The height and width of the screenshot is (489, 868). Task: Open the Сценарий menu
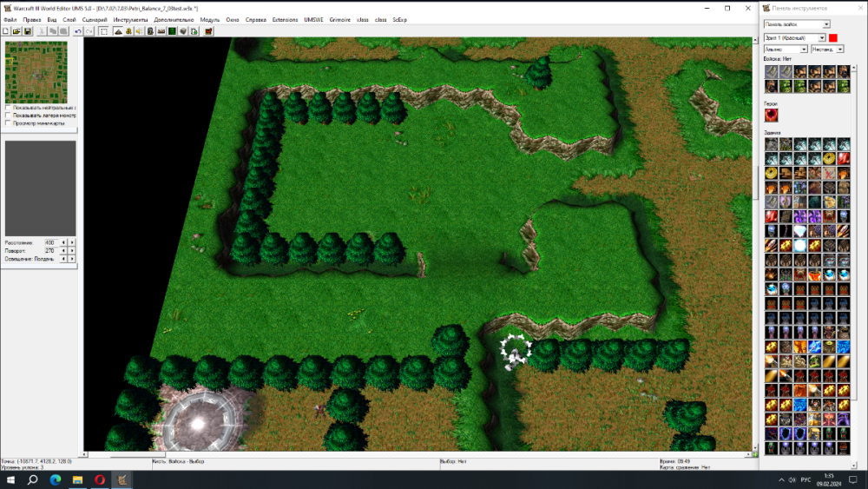pyautogui.click(x=94, y=19)
